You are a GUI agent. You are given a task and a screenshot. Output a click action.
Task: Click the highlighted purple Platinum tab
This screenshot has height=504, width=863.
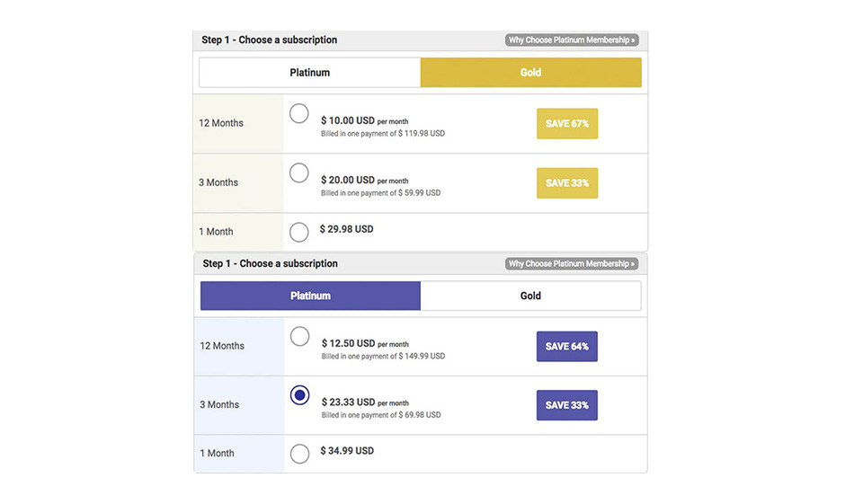click(310, 296)
